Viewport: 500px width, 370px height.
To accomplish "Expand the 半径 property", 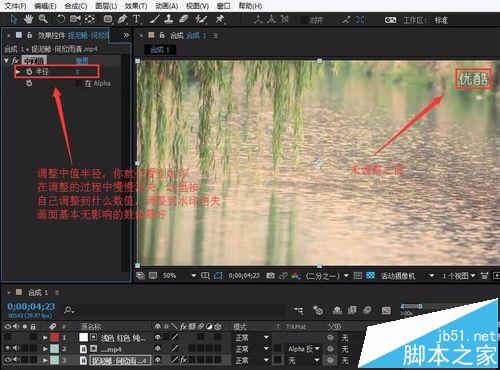I will click(x=18, y=71).
